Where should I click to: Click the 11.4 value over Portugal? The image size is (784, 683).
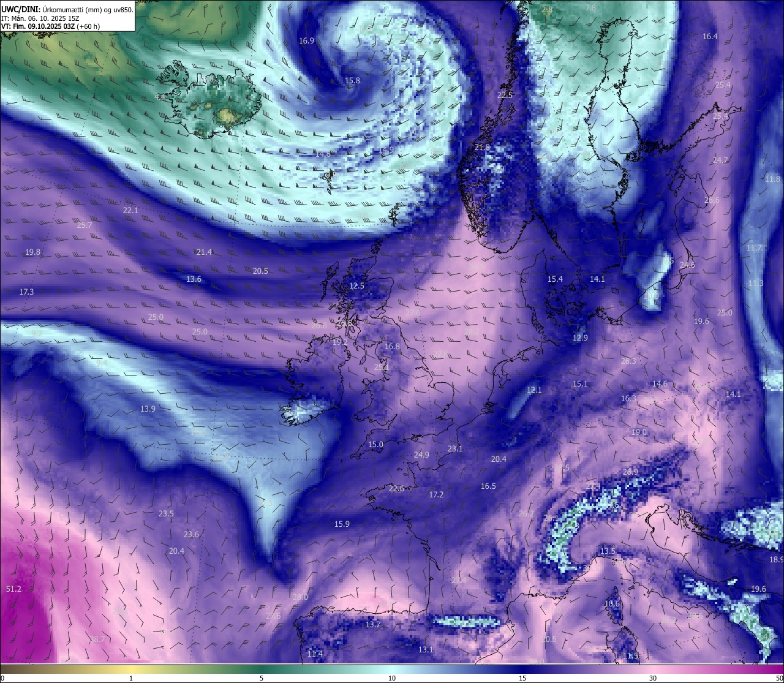point(315,654)
